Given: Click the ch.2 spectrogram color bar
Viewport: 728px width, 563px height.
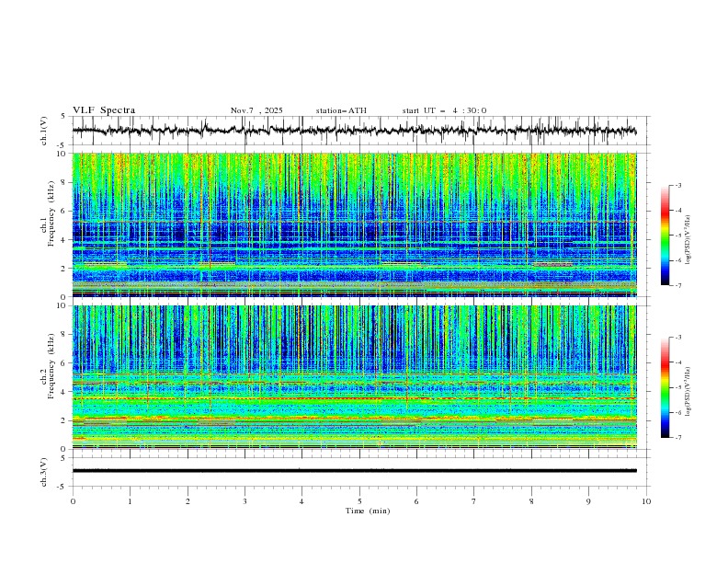Looking at the screenshot, I should coord(665,387).
